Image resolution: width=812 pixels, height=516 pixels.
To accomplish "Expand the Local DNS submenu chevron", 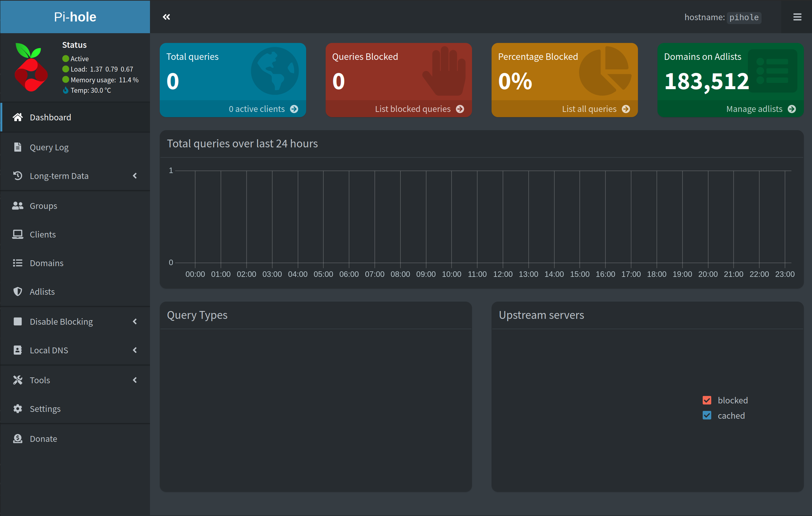I will tap(135, 350).
